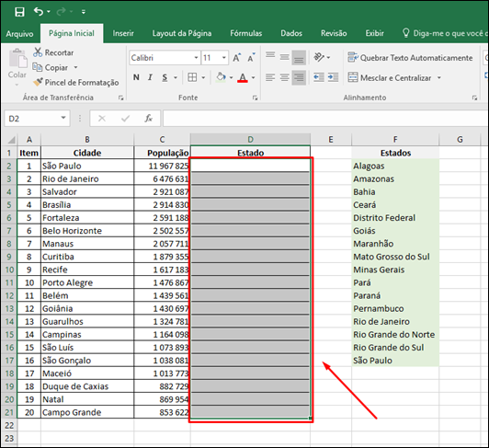489x448 pixels.
Task: Click the Redo arrow icon
Action: click(x=61, y=12)
